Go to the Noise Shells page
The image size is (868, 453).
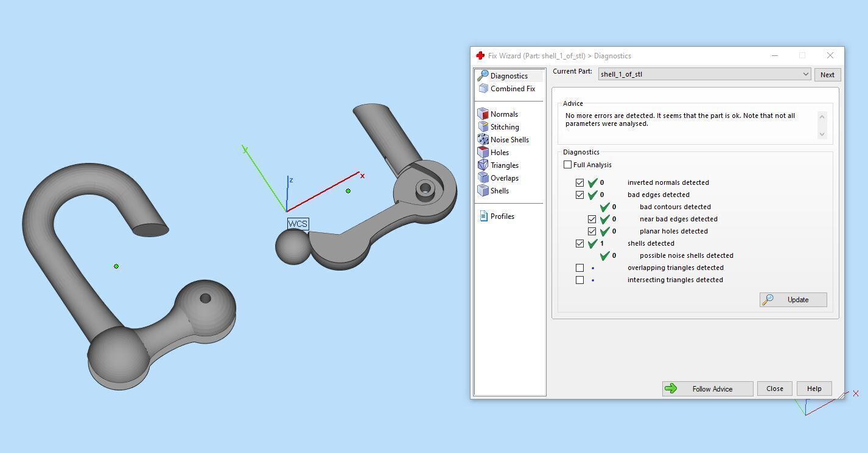pos(509,140)
